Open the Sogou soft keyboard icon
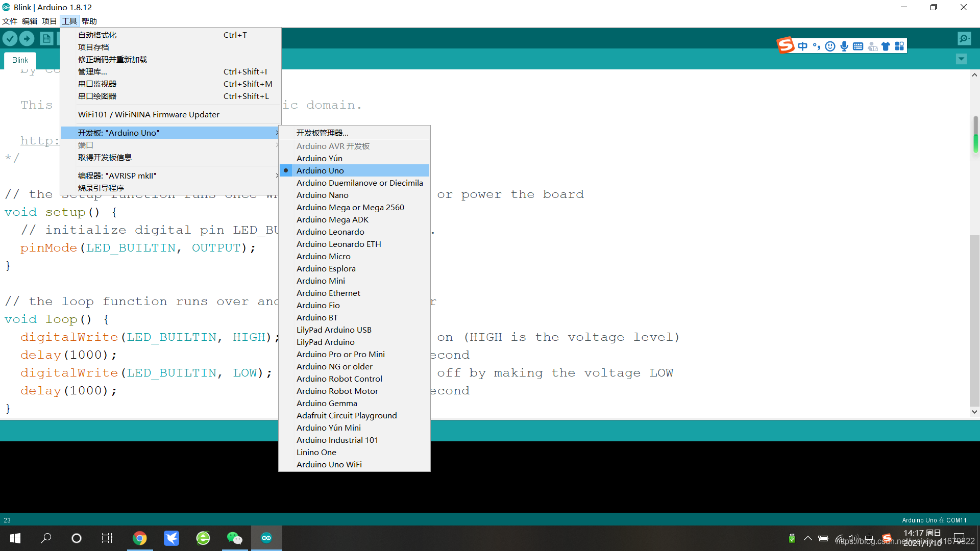 [x=858, y=46]
